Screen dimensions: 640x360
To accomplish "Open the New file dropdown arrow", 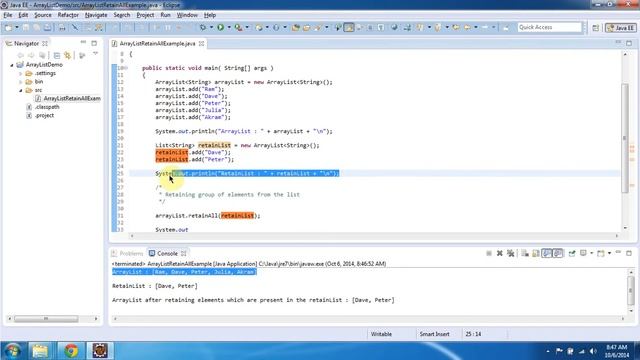I will click(17, 27).
